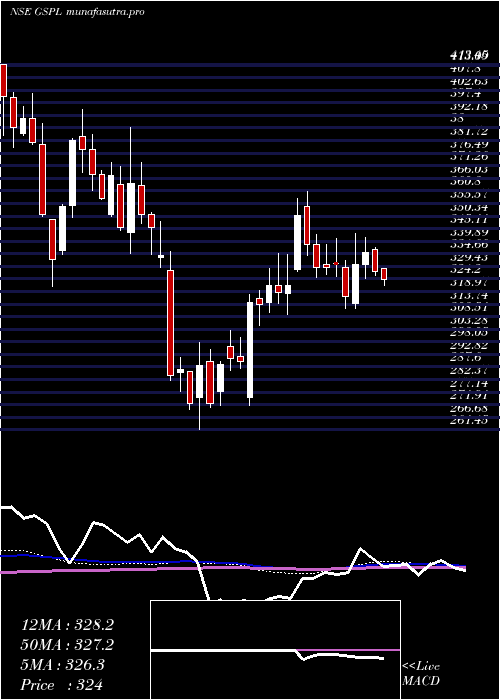The image size is (500, 700).
Task: Click the 339.89 price axis label
Action: pyautogui.click(x=469, y=233)
